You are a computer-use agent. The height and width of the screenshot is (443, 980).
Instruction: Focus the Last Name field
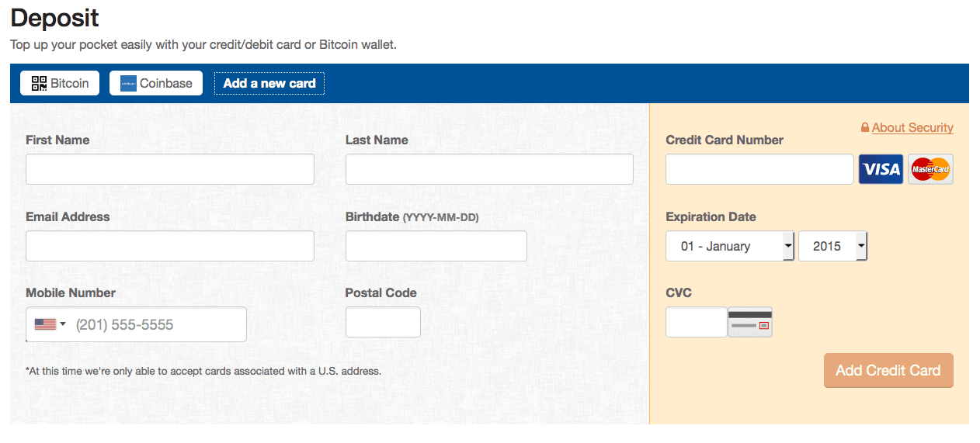click(489, 169)
